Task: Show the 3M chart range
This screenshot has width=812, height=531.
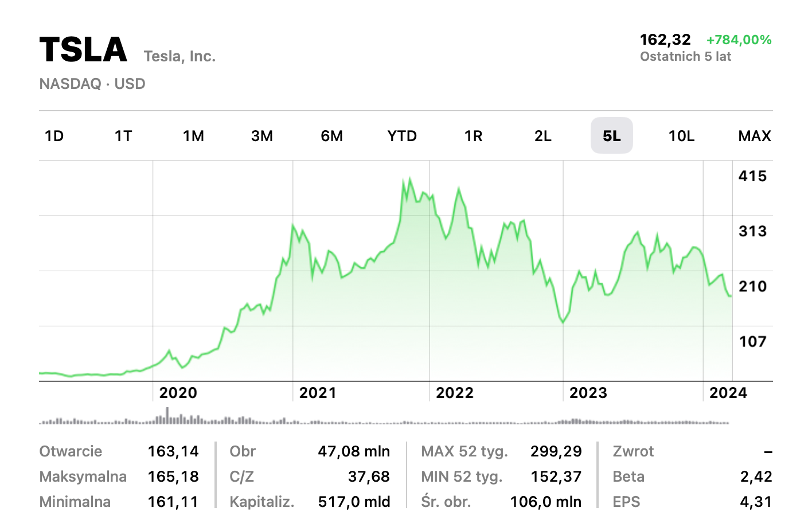Action: 262,136
